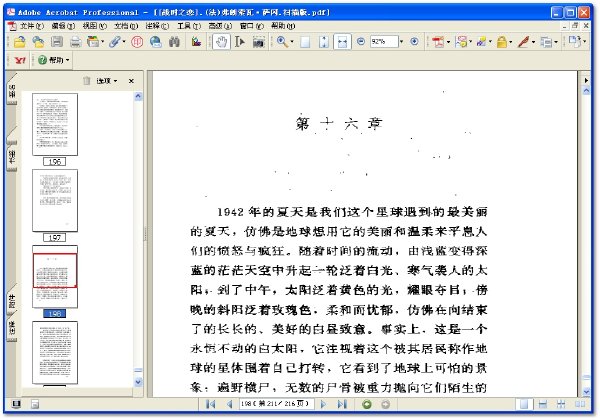
Task: Open the 工具 (Tools) menu
Action: click(x=189, y=26)
